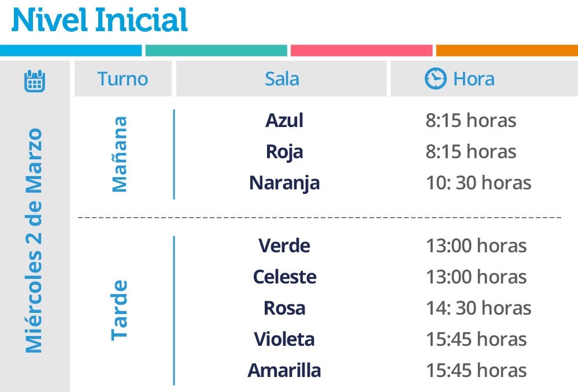Click the teal color bar

216,50
